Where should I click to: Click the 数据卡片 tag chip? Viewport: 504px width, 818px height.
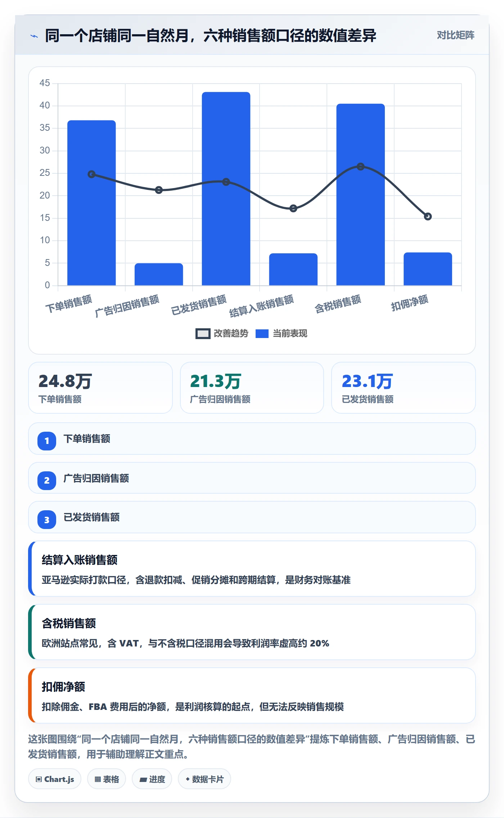[x=204, y=779]
